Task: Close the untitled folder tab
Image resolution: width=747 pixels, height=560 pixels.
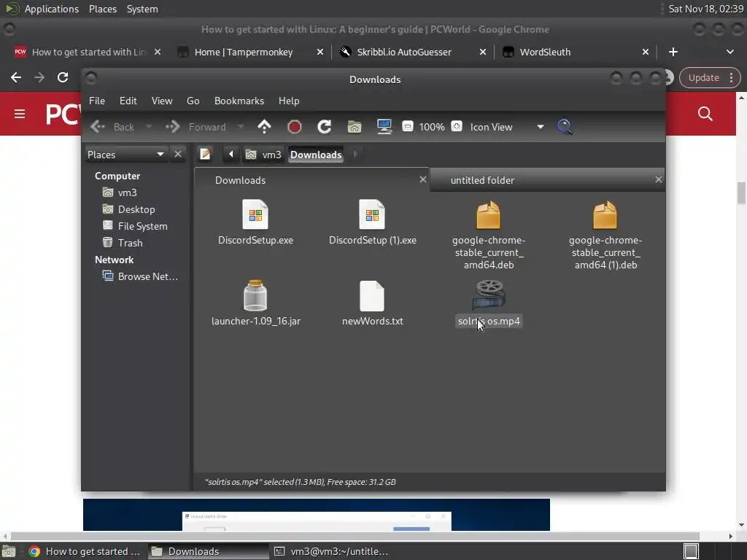Action: coord(659,179)
